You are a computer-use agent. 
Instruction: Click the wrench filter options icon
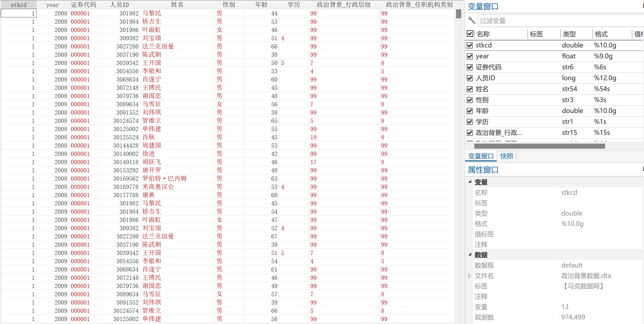tap(472, 20)
